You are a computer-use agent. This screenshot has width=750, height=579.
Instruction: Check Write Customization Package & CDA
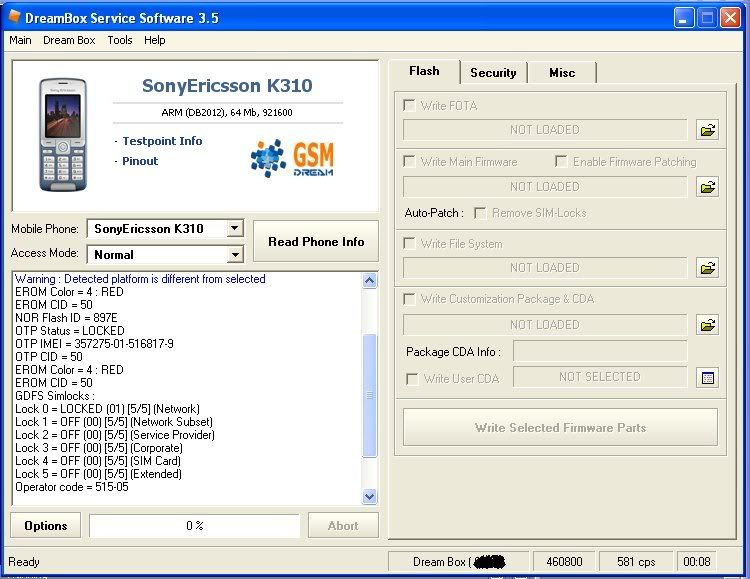[409, 299]
